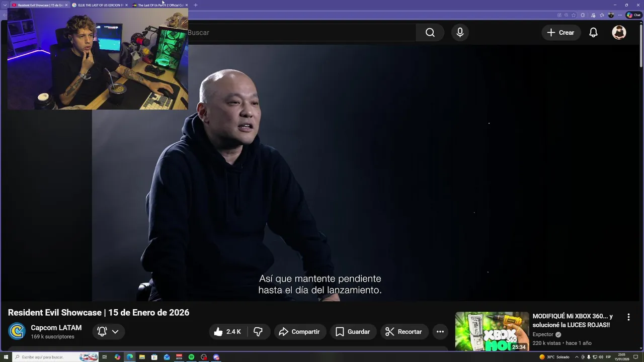The image size is (644, 362).
Task: Open the volume speaker tray icon
Action: pyautogui.click(x=601, y=357)
